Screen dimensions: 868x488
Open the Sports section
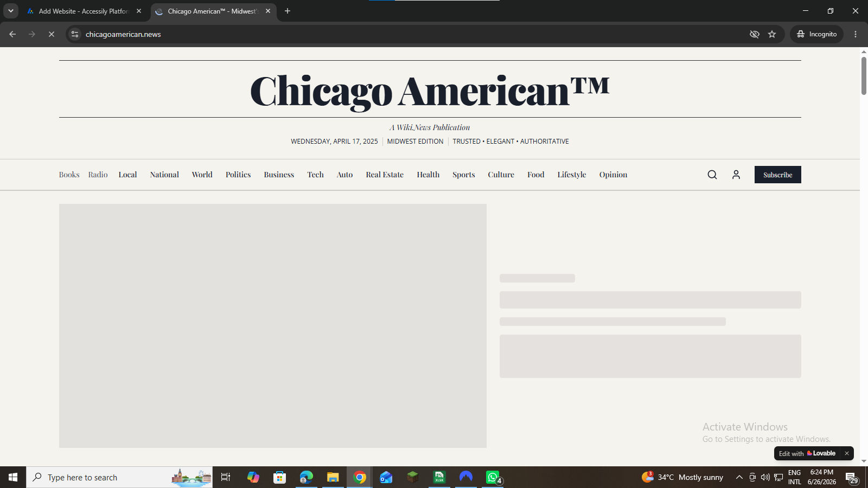464,175
